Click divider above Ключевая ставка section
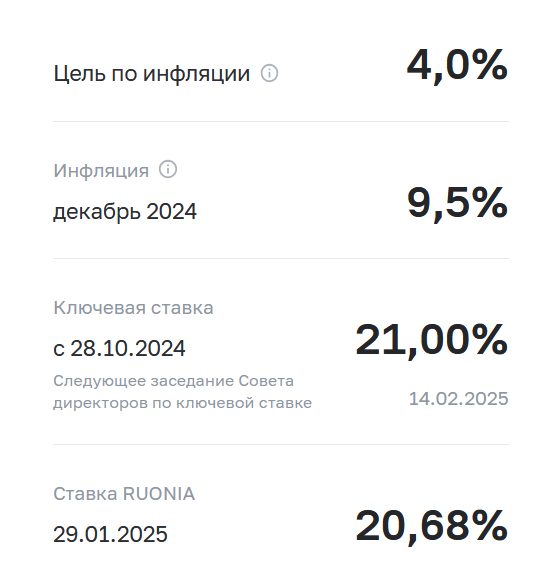 [x=281, y=258]
